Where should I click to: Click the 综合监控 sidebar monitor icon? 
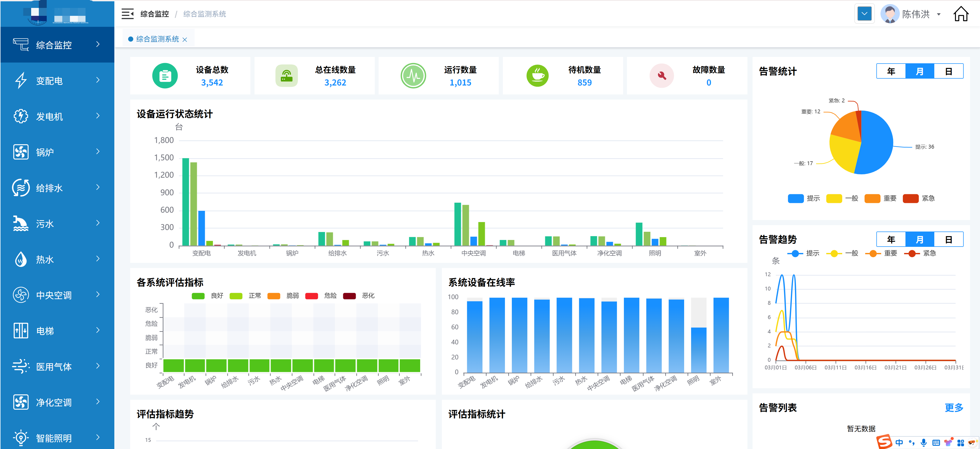[x=21, y=44]
